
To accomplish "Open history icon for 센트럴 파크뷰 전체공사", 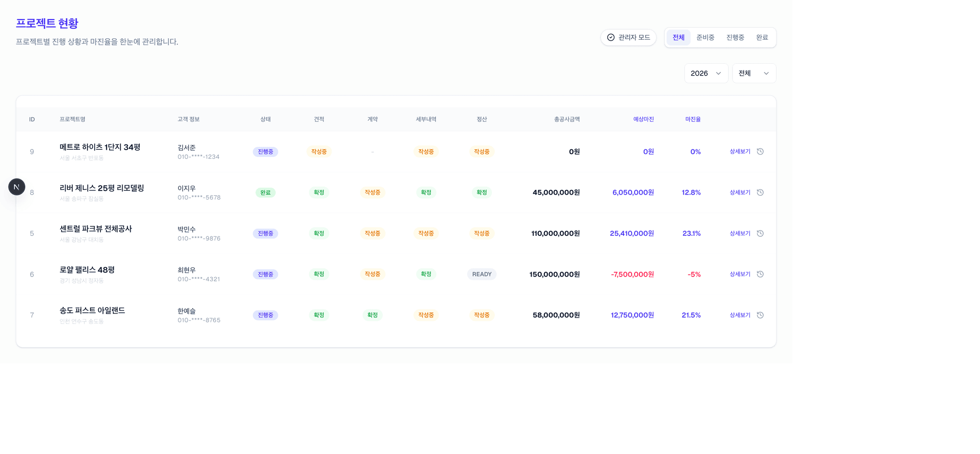I will coord(760,233).
